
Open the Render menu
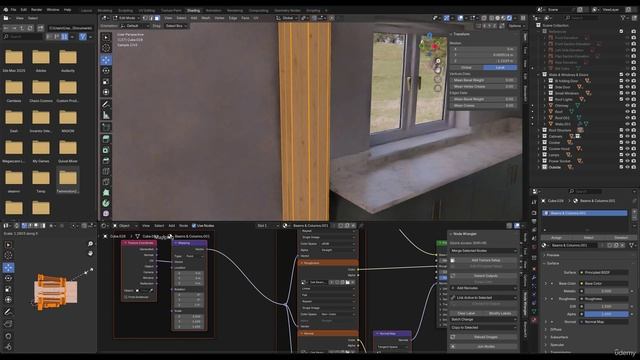click(x=36, y=9)
